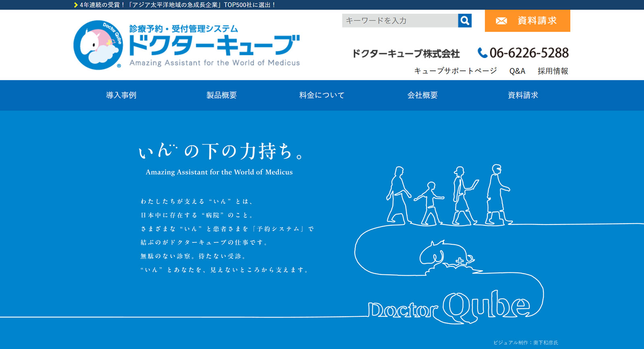644x349 pixels.
Task: Click ドクターキューブ株式会社 company name
Action: (406, 53)
